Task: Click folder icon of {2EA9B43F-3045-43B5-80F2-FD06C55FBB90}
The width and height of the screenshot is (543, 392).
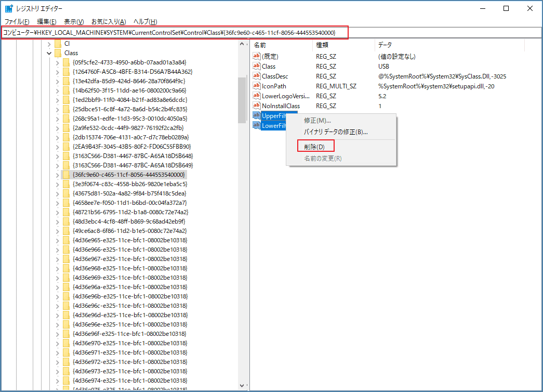Action: click(66, 147)
